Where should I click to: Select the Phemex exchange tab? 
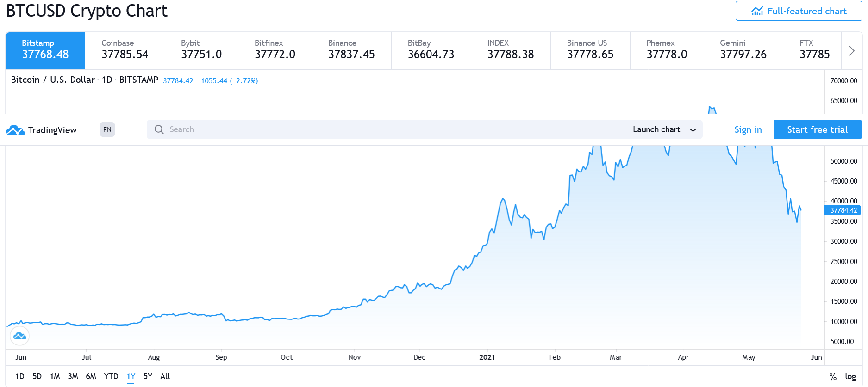point(667,51)
